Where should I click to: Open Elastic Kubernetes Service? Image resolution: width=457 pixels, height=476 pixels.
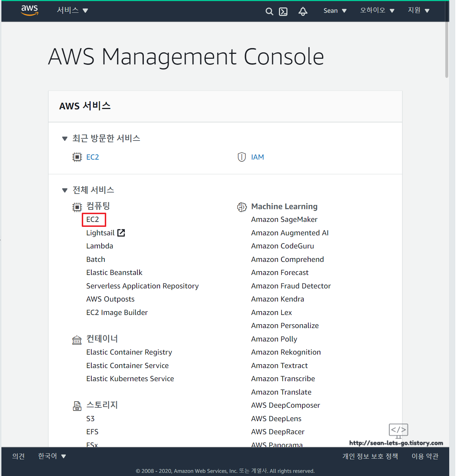[x=130, y=379]
